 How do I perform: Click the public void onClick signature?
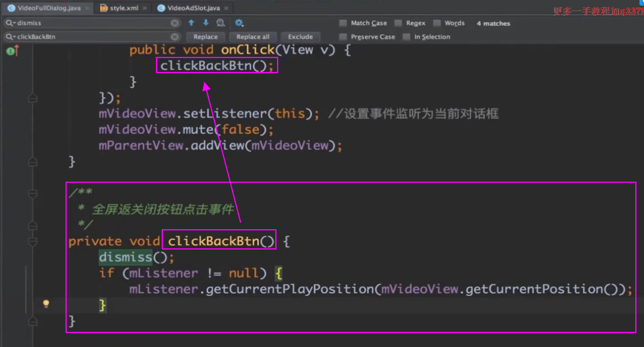click(240, 50)
